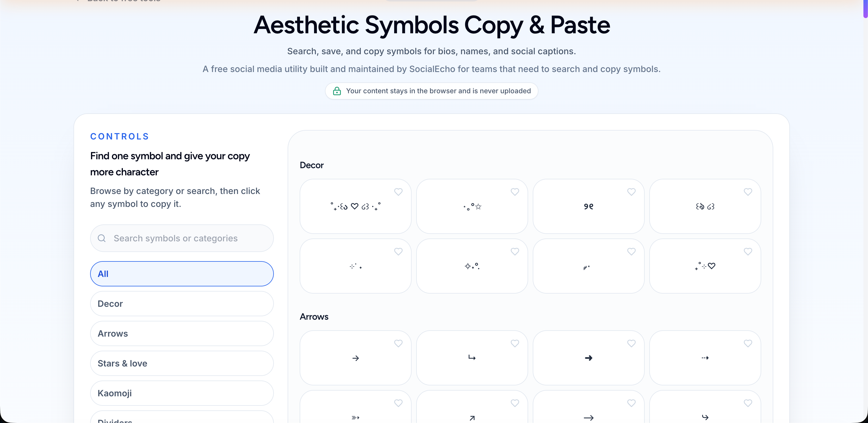Copy the bold right arrow symbol

point(588,358)
